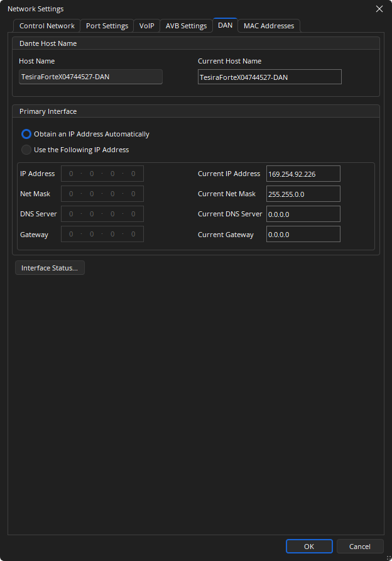Click the Current Net Mask field
Screen dimensions: 392x561
303,194
